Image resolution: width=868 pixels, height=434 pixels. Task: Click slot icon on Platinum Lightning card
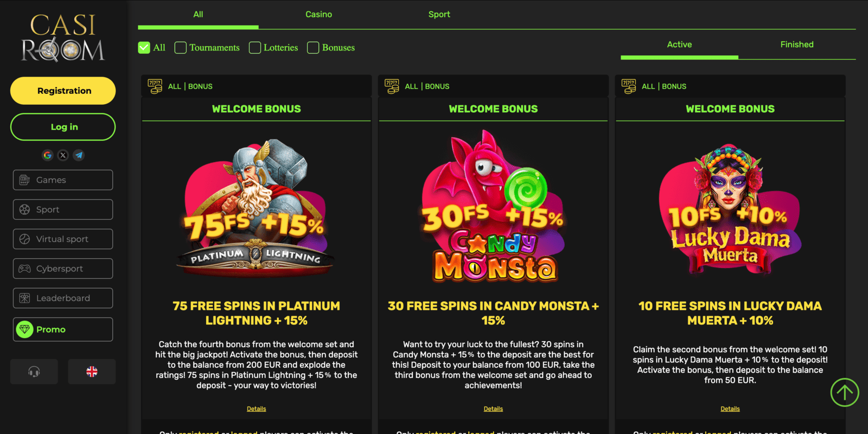(x=155, y=86)
